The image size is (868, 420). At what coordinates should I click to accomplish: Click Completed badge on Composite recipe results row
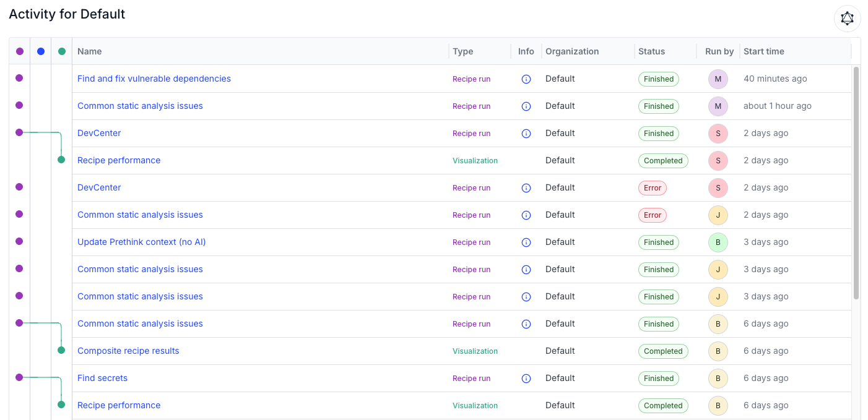pyautogui.click(x=663, y=351)
